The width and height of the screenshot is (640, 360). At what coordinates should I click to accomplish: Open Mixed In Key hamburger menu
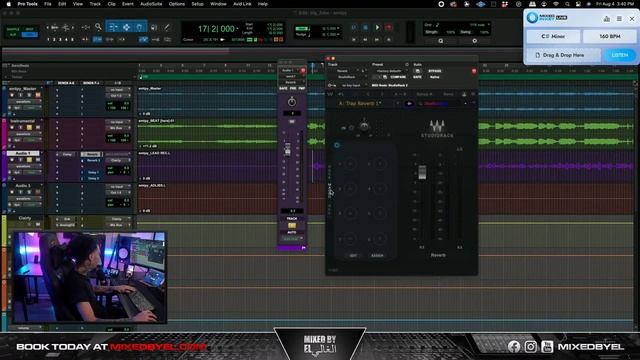click(x=619, y=19)
